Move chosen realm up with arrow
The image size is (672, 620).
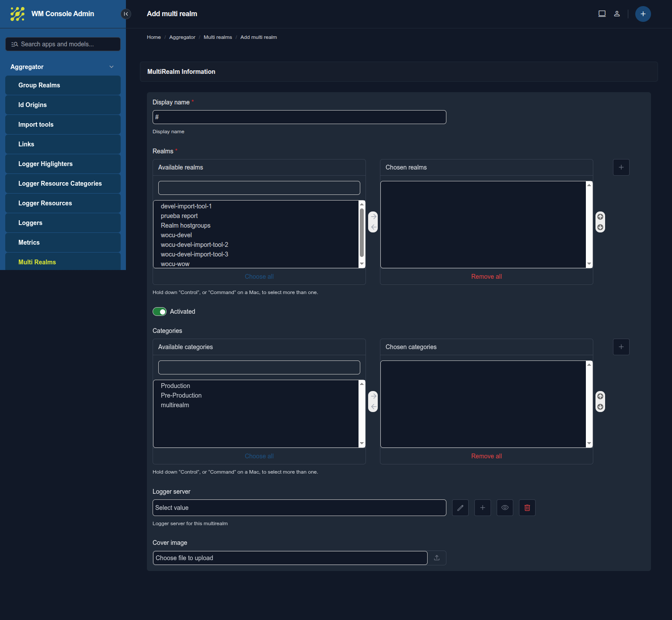point(600,217)
